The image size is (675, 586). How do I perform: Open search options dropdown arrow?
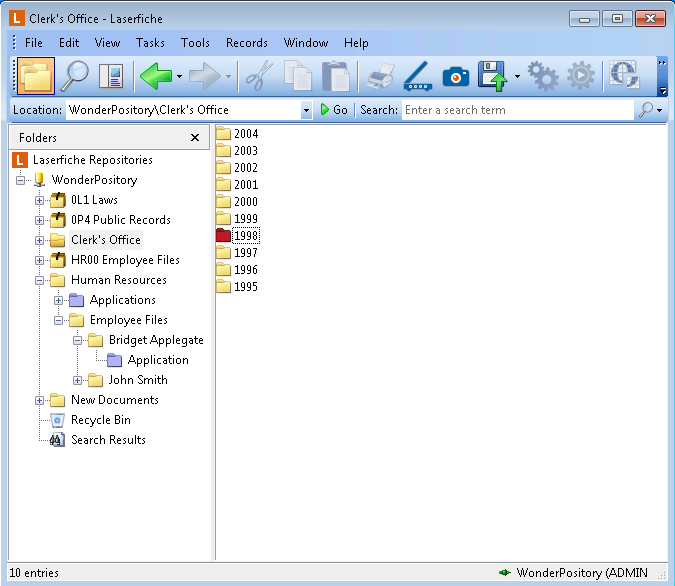click(x=660, y=110)
